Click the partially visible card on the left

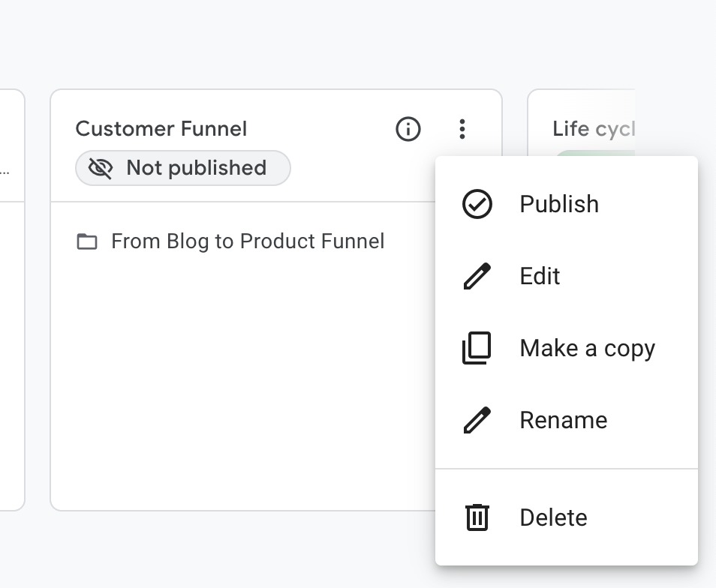coord(11,300)
